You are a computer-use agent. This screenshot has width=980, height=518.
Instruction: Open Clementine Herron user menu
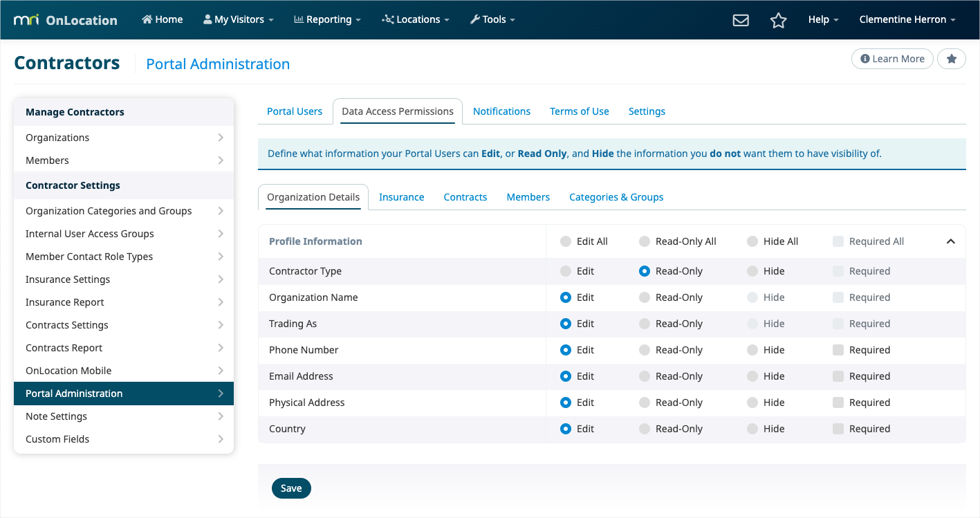click(907, 19)
